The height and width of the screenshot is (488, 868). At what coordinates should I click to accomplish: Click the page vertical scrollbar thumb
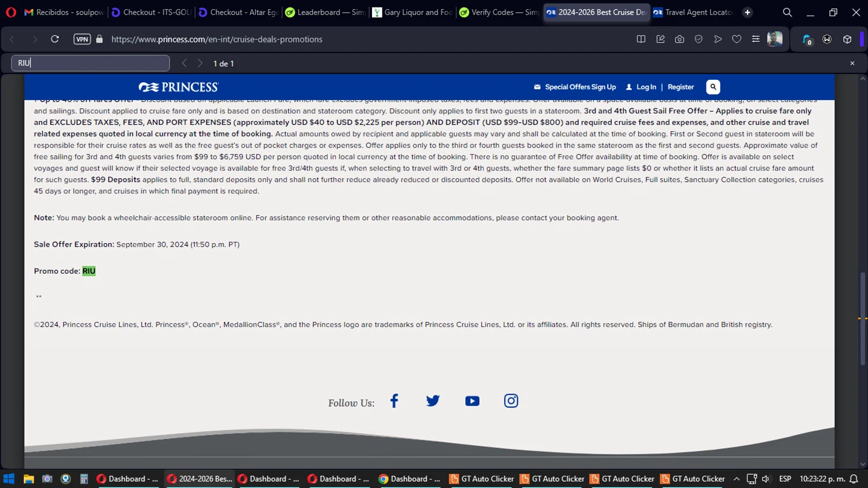[862, 318]
